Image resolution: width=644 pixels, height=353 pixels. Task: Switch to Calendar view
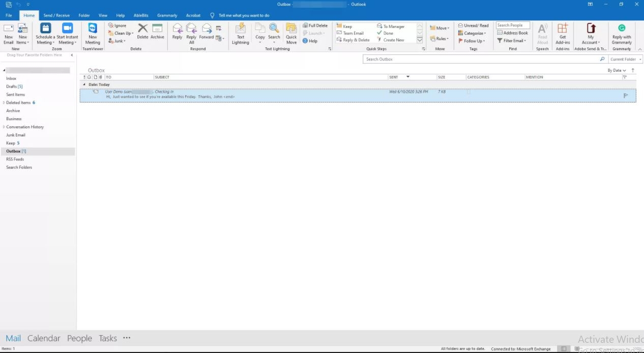[44, 338]
